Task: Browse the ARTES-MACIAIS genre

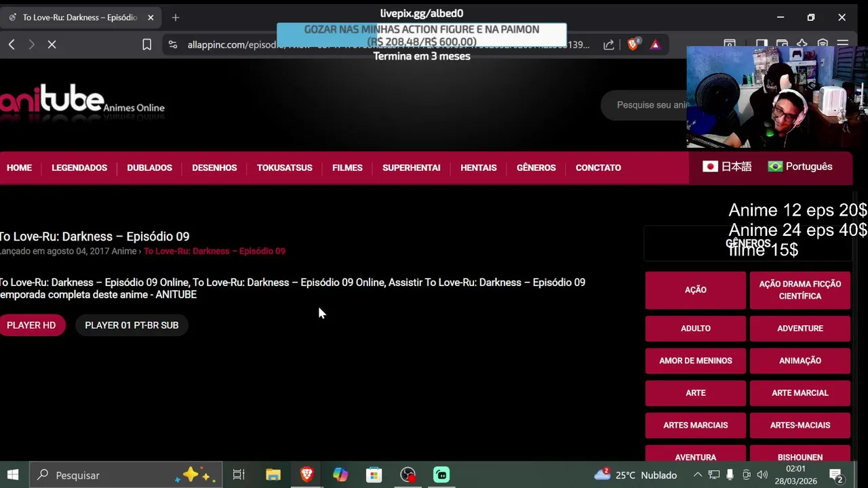Action: (800, 426)
